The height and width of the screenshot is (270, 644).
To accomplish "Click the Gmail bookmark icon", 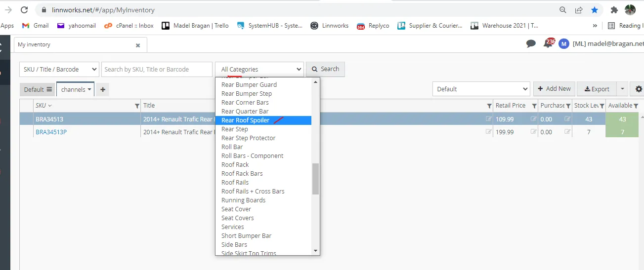I will 26,26.
